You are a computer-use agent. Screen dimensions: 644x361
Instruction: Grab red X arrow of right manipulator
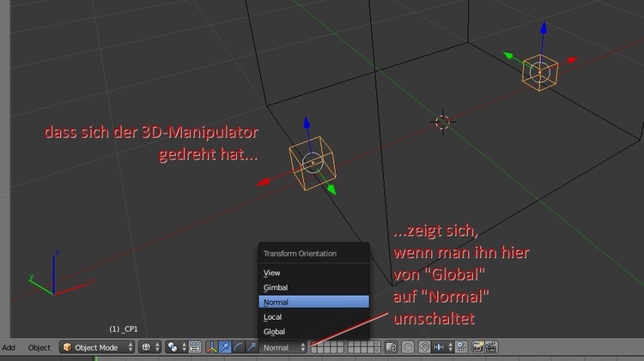(x=572, y=60)
